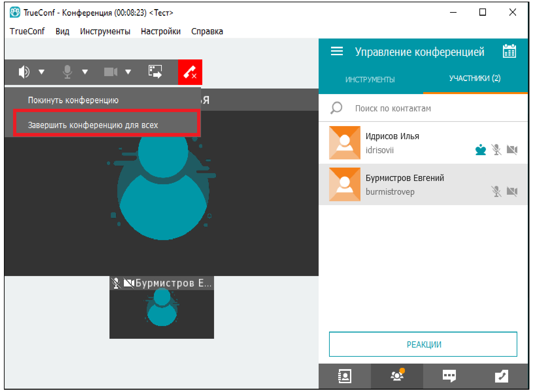Toggle the microphone in the toolbar

click(x=67, y=72)
